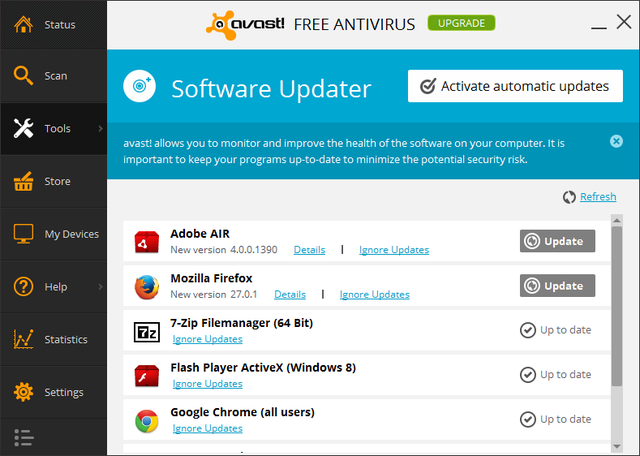640x456 pixels.
Task: Click the 7-Zip Filemanager (64 Bit) title
Action: coord(242,323)
